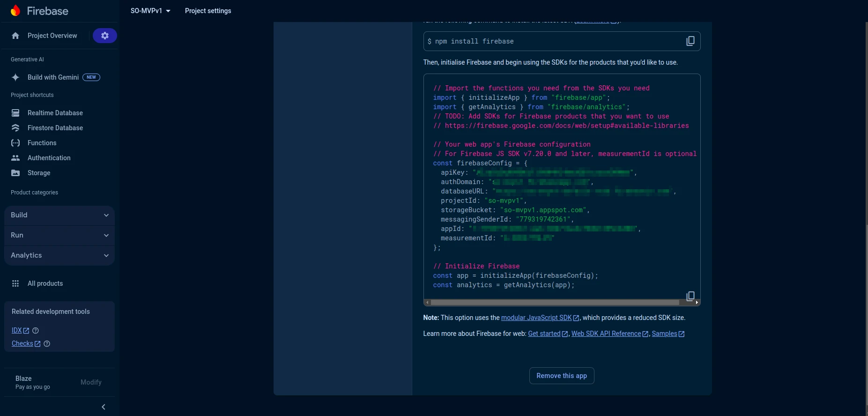868x416 pixels.
Task: Open Project Overview page
Action: (x=52, y=36)
